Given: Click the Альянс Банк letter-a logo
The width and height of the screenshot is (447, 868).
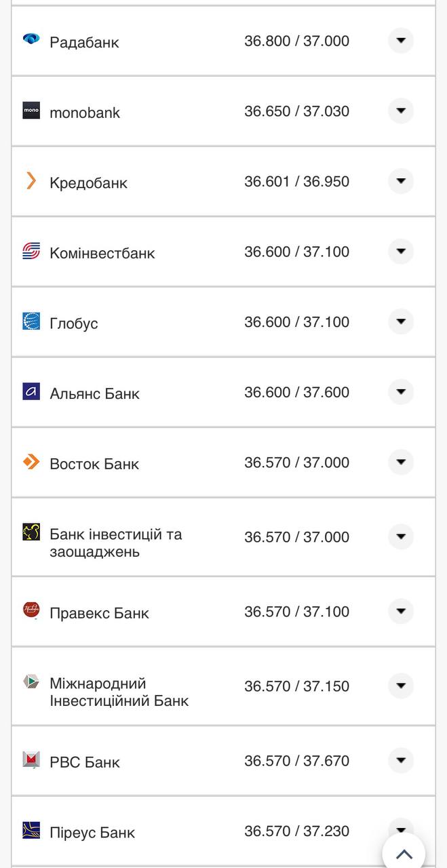Looking at the screenshot, I should [30, 392].
